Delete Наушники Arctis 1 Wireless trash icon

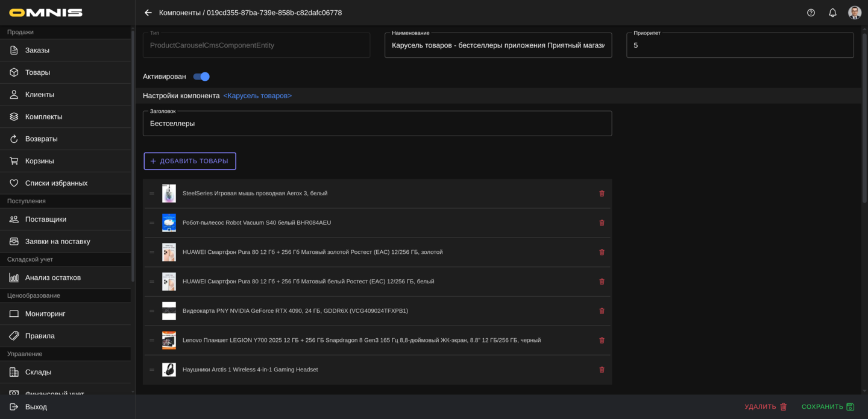[x=602, y=370]
